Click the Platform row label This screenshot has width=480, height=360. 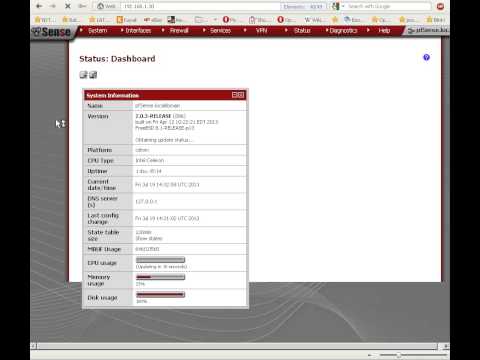(x=100, y=150)
